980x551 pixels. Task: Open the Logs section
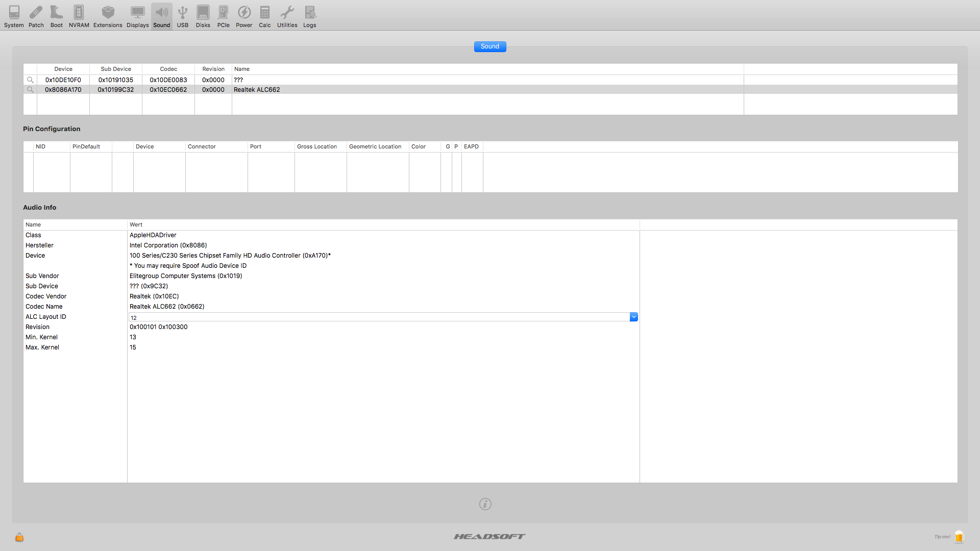click(309, 16)
